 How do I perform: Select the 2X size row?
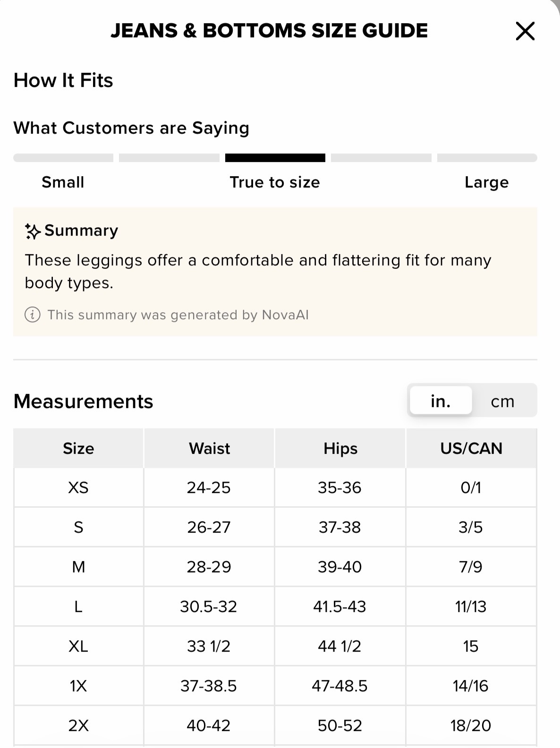pos(275,725)
